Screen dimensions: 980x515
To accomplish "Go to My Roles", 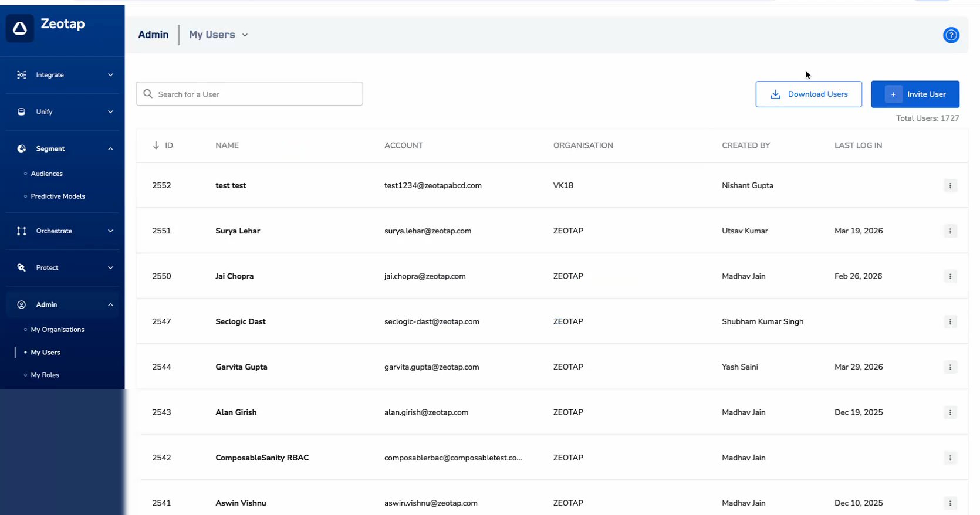I will [x=45, y=375].
